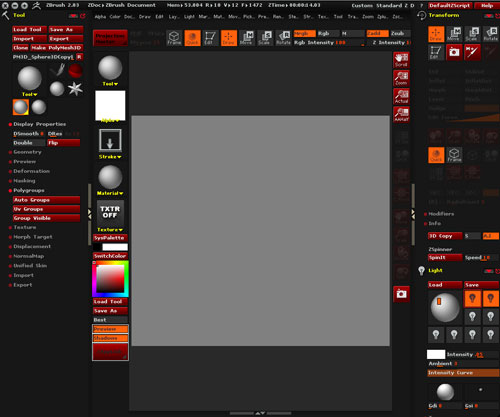
Task: Click the Auto Groups button
Action: click(46, 200)
